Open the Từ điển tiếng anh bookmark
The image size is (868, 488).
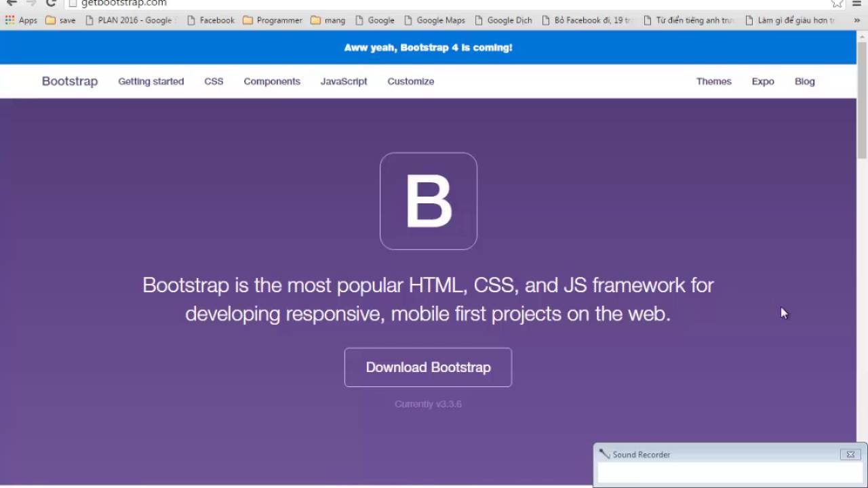688,20
